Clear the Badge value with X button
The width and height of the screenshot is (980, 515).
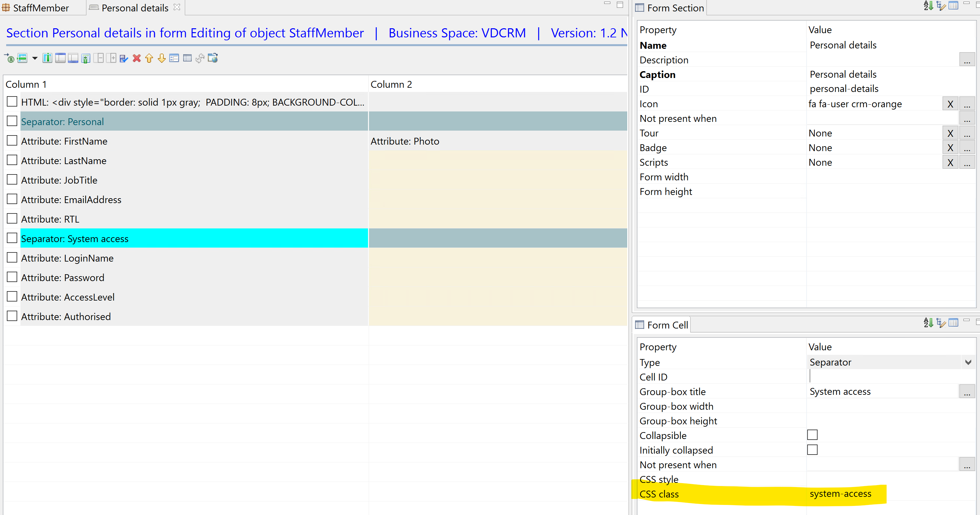[x=950, y=148]
